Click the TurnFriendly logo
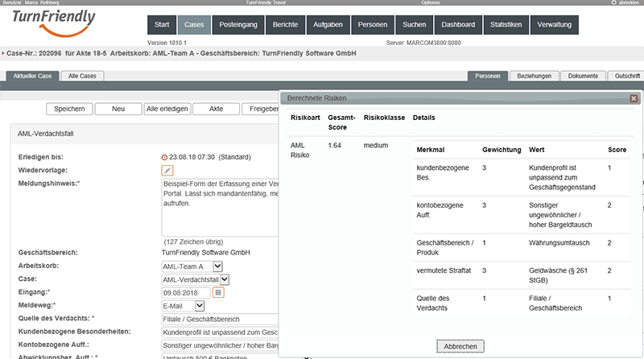 [x=53, y=23]
